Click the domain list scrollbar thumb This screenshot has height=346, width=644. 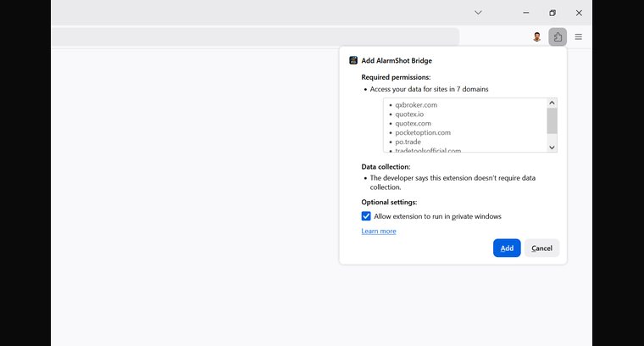(x=552, y=120)
